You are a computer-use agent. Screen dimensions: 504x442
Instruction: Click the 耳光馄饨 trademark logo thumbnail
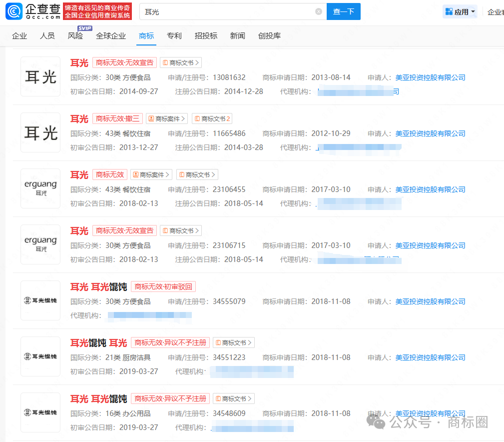40,300
